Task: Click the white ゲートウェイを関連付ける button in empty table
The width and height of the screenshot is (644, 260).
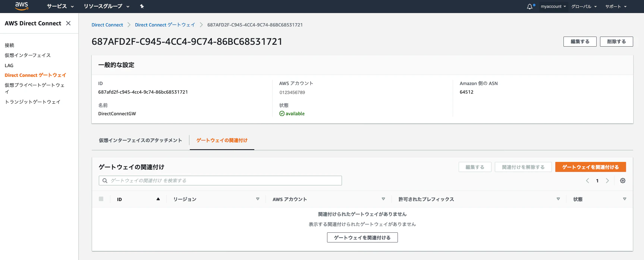Action: (362, 238)
